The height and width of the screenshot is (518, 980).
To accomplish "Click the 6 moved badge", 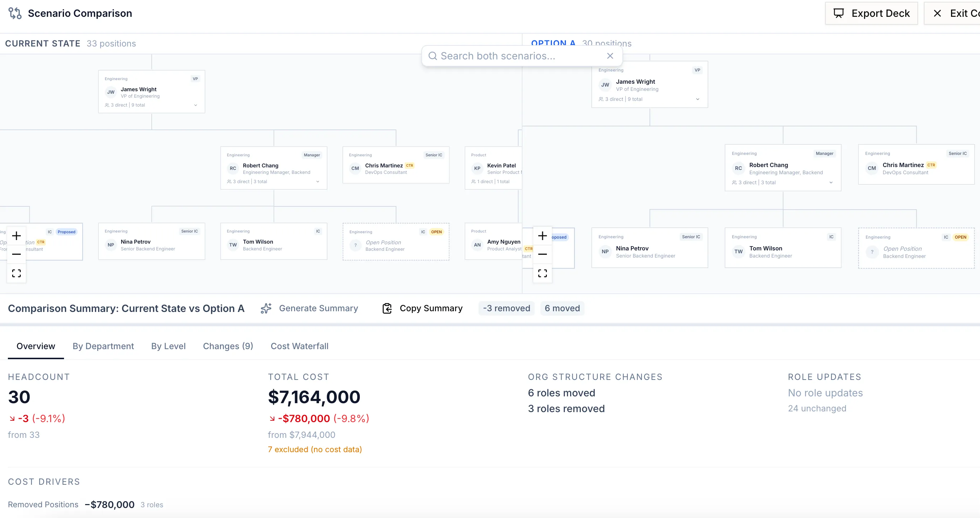I will 562,308.
